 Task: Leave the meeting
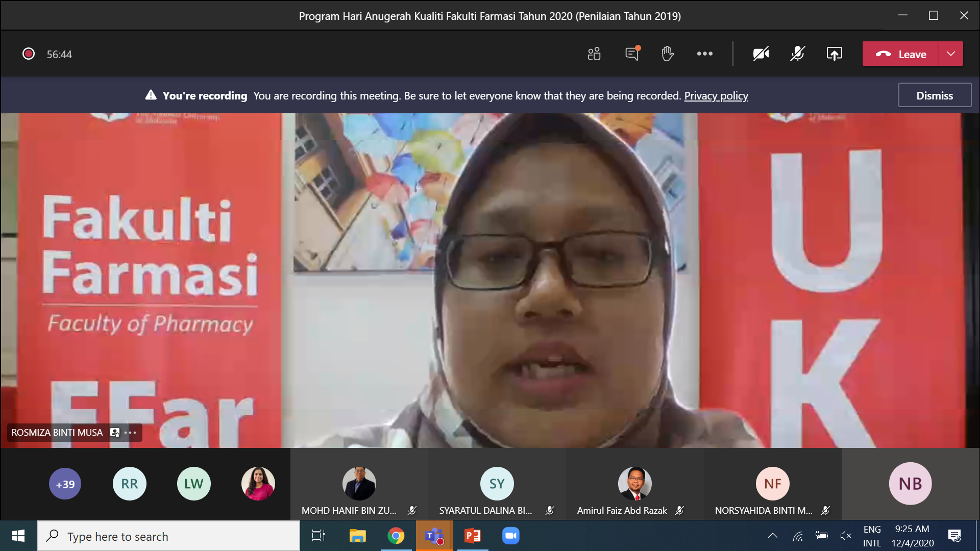coord(901,54)
